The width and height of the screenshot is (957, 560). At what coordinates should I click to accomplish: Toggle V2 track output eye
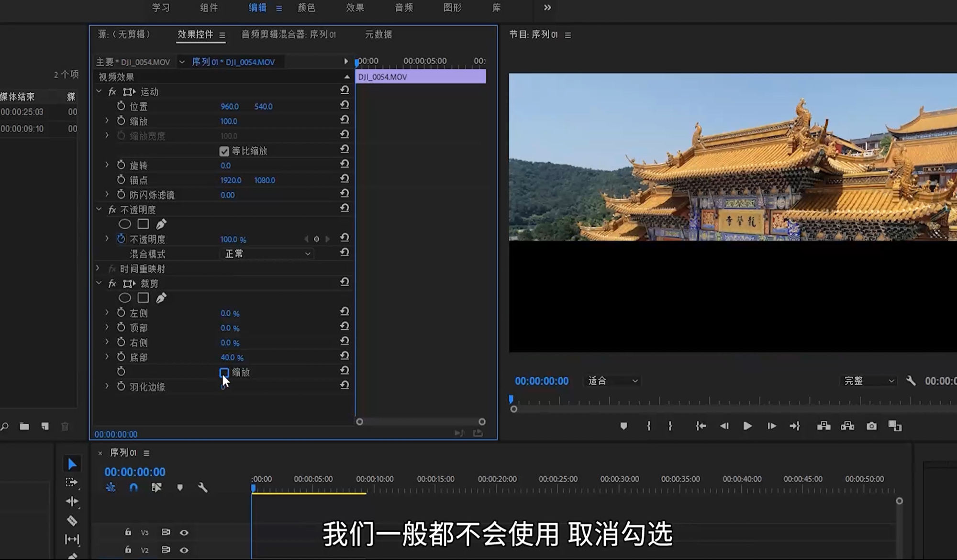(x=184, y=550)
